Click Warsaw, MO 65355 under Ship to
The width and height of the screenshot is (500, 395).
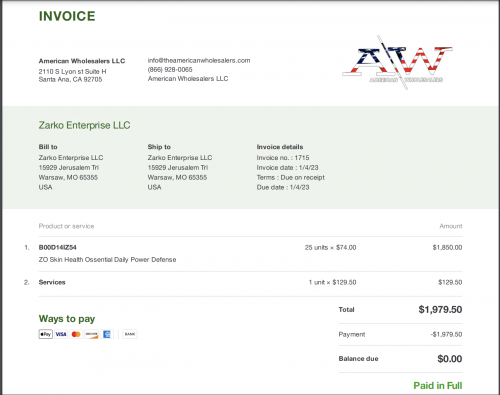pyautogui.click(x=177, y=177)
